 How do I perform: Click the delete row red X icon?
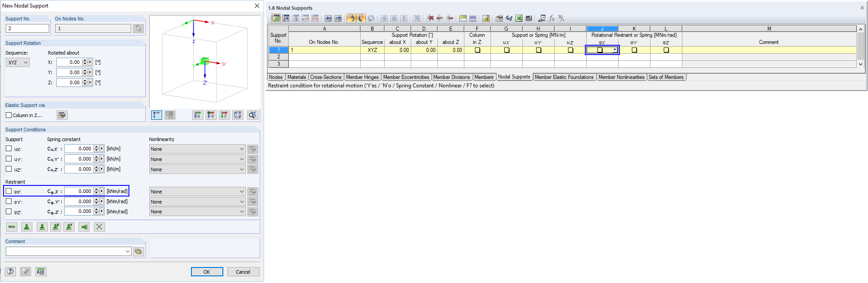430,18
